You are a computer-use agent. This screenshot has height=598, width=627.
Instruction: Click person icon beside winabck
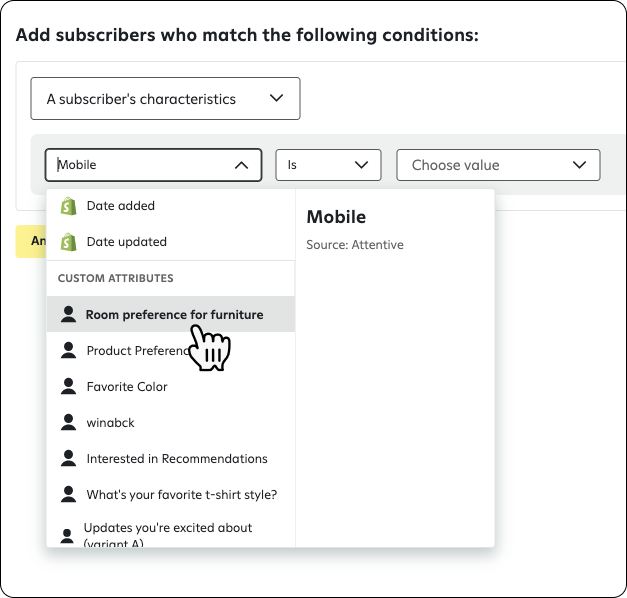coord(68,422)
